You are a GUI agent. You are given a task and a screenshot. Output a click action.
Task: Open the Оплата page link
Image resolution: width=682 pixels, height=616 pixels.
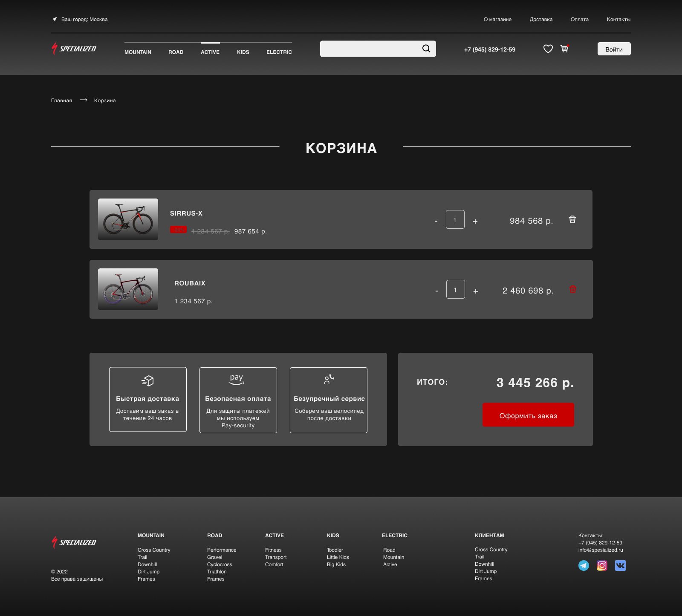tap(580, 19)
